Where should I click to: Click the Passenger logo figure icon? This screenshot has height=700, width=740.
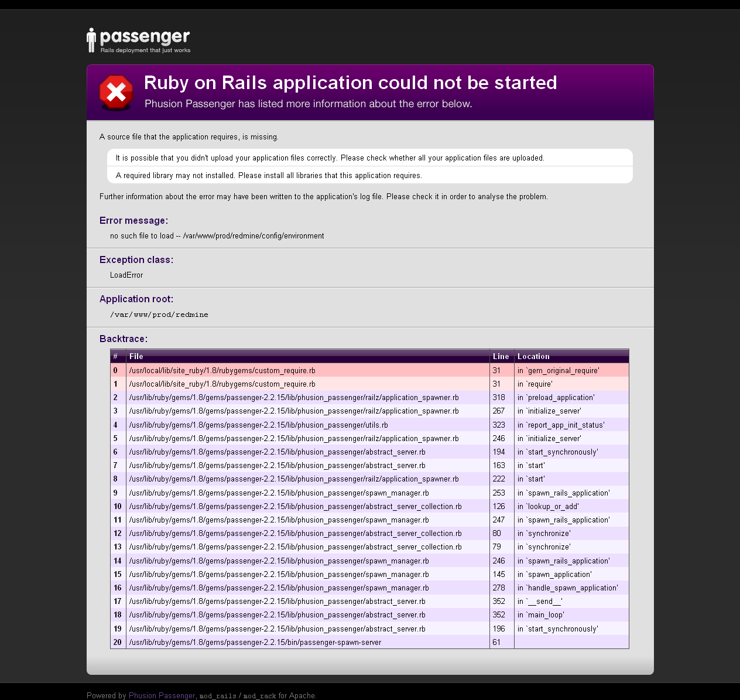click(91, 40)
